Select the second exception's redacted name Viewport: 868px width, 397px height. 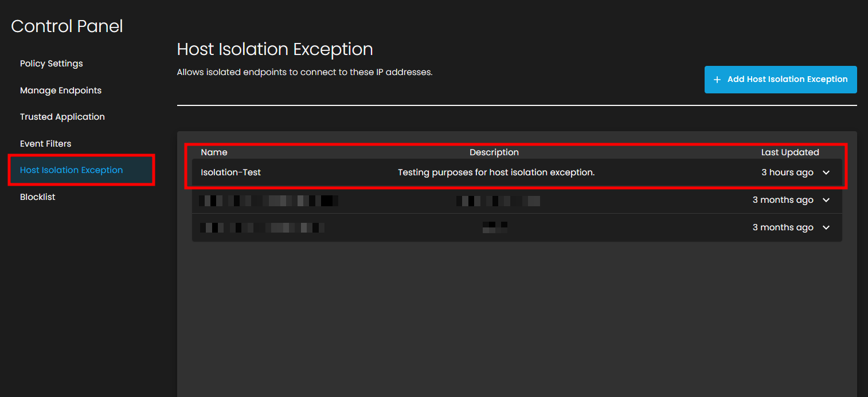[x=268, y=201]
